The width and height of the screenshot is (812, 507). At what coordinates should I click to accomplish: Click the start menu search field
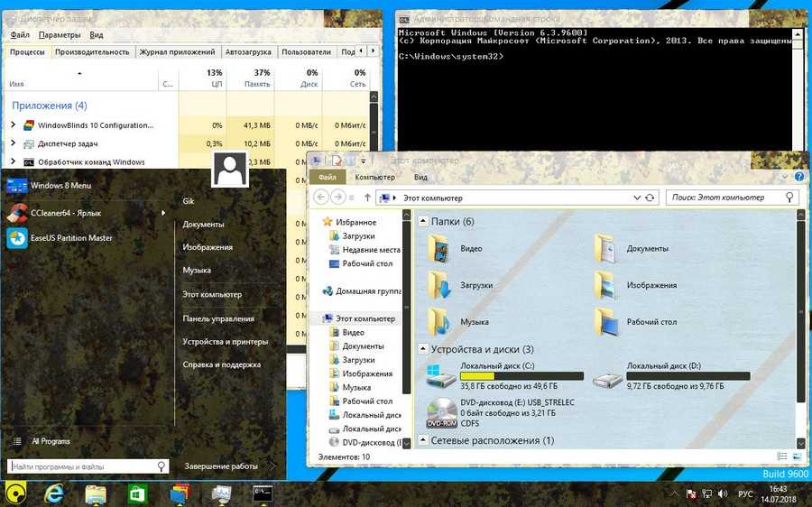coord(81,466)
